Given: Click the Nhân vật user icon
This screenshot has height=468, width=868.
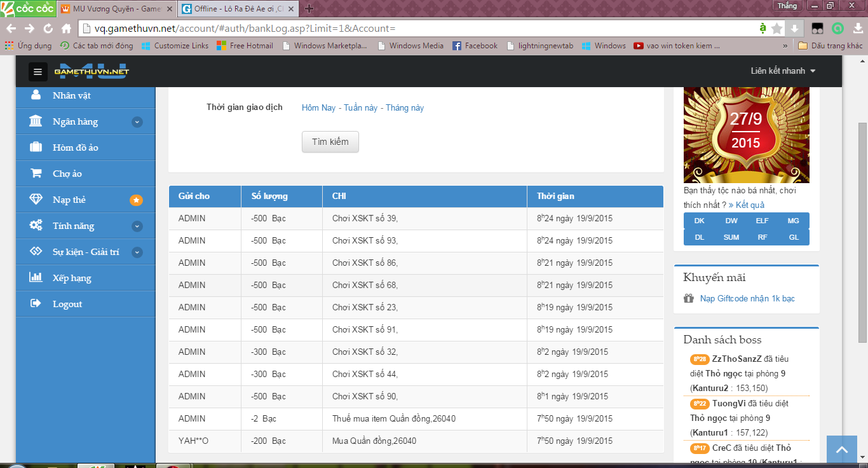Looking at the screenshot, I should 36,95.
